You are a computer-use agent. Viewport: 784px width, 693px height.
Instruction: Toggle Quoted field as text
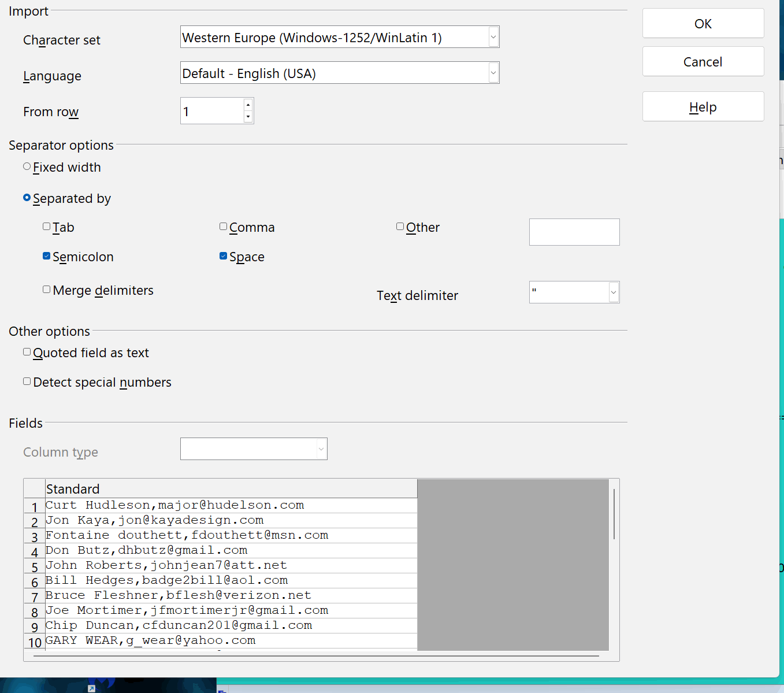tap(27, 352)
